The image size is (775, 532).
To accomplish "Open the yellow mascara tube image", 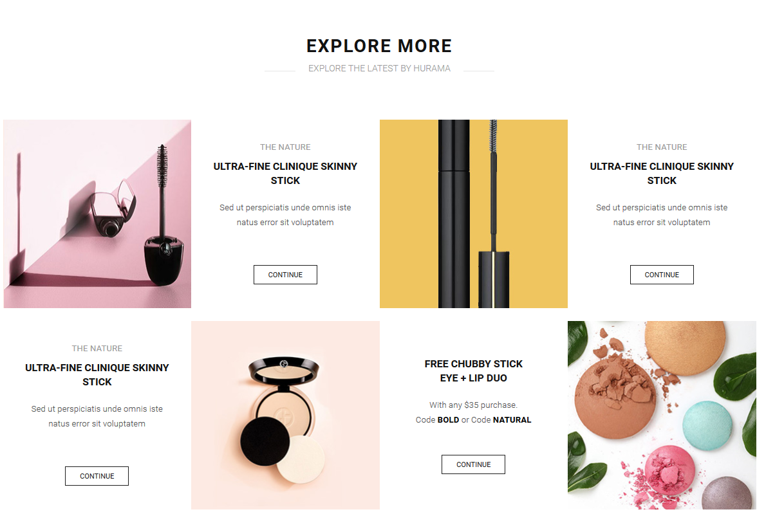I will pos(474,214).
